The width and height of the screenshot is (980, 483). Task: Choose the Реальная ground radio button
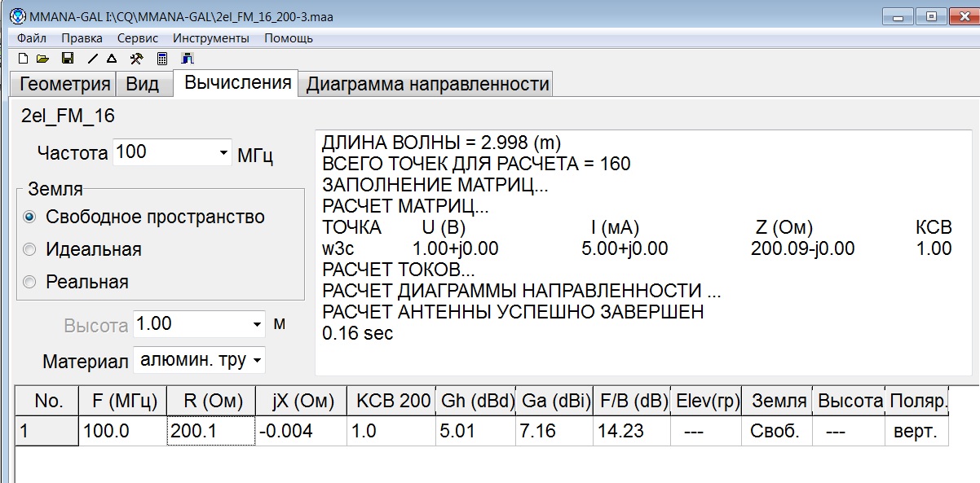[30, 283]
